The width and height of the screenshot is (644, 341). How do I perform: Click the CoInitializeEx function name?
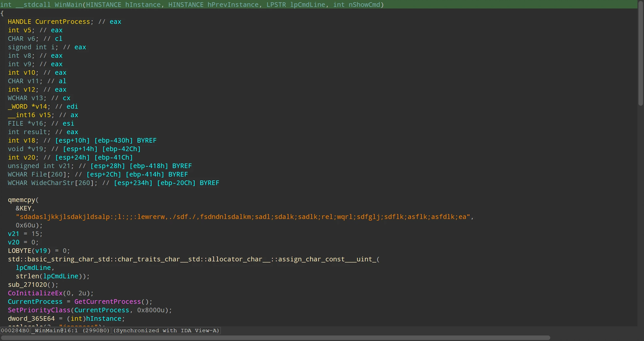coord(35,293)
